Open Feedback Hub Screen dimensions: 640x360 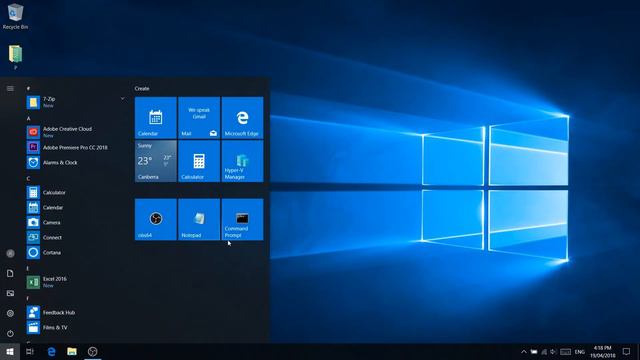76,312
